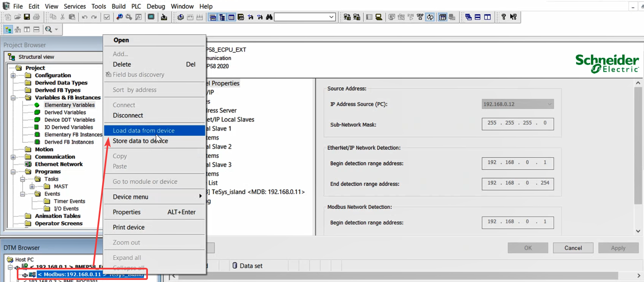Expand the Communication tree node

[13, 157]
